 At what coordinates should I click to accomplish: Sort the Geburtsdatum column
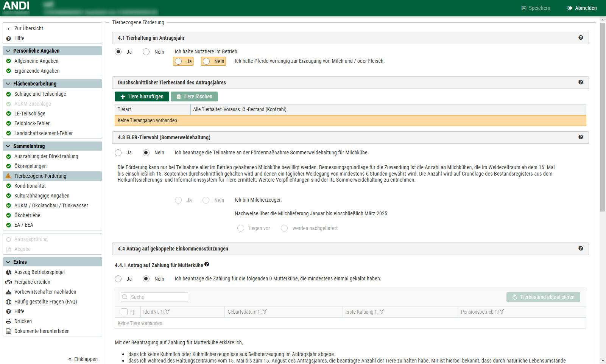259,312
